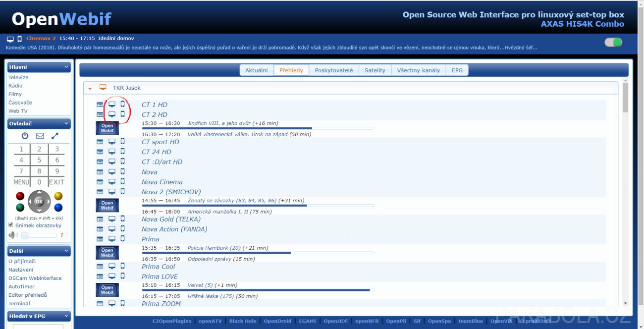This screenshot has height=329, width=644.
Task: Click the EXIT remote button
Action: [57, 182]
